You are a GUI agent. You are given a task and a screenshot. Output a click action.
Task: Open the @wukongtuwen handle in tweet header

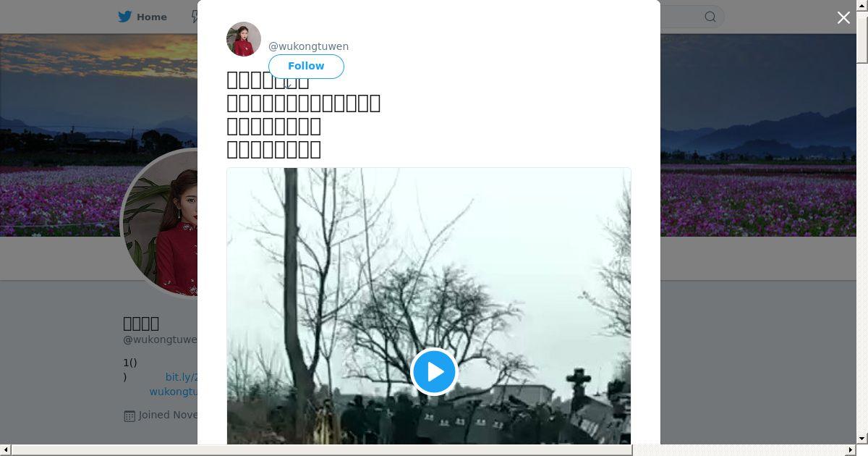pyautogui.click(x=308, y=46)
